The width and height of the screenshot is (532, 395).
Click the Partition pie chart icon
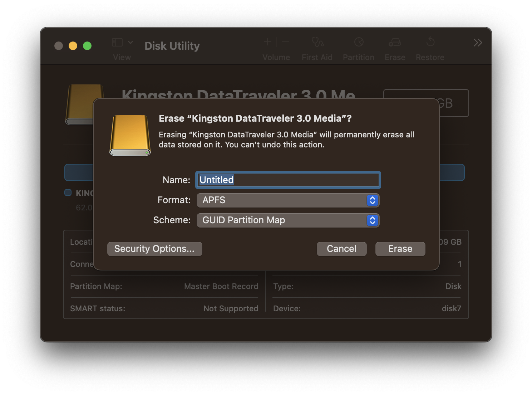pyautogui.click(x=359, y=42)
